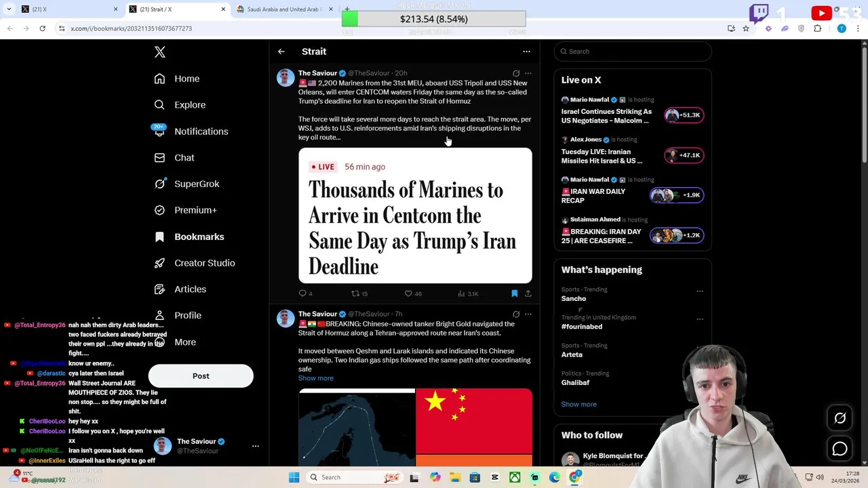The height and width of the screenshot is (488, 868).
Task: Reply to the Marines post
Action: pos(305,293)
